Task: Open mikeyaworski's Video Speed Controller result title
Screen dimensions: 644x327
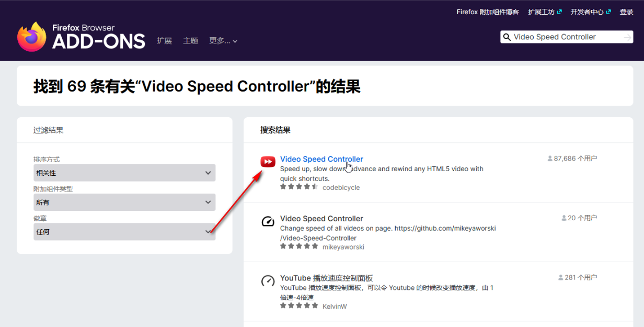Action: [x=321, y=219]
